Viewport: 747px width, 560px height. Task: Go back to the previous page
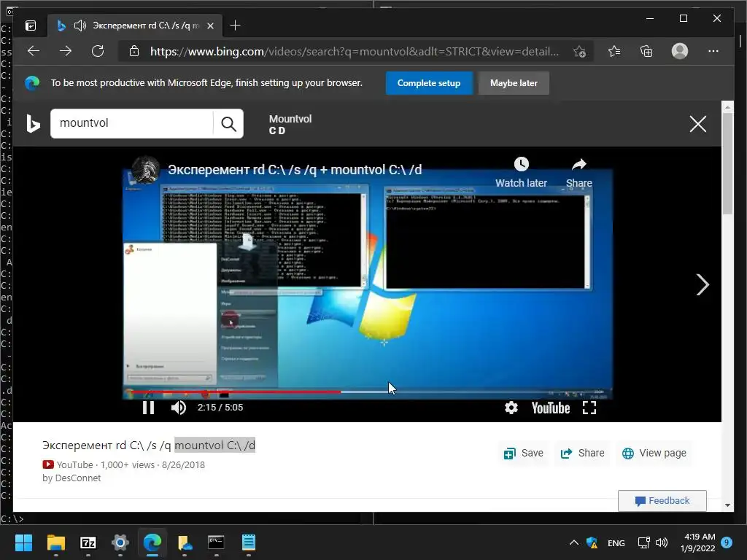click(34, 51)
